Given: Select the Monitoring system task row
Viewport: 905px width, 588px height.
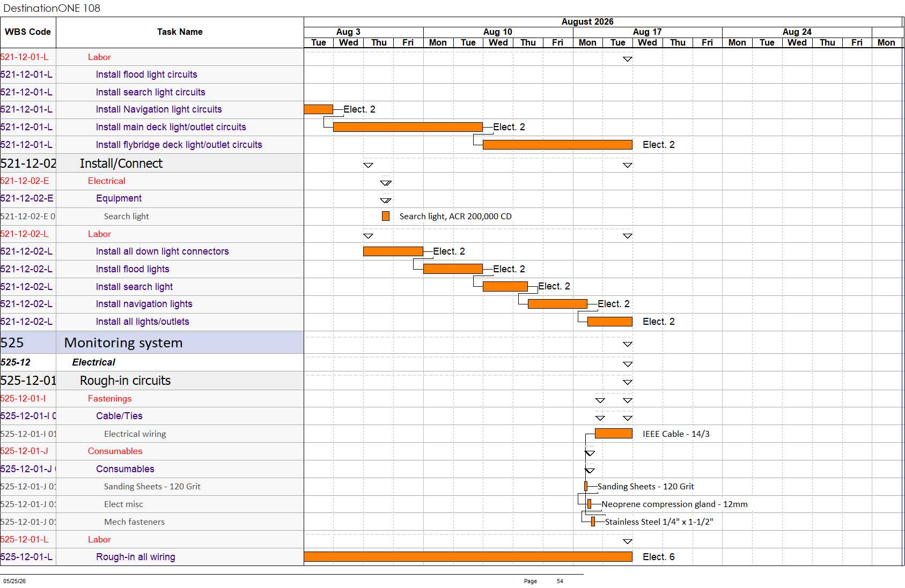Looking at the screenshot, I should click(152, 343).
